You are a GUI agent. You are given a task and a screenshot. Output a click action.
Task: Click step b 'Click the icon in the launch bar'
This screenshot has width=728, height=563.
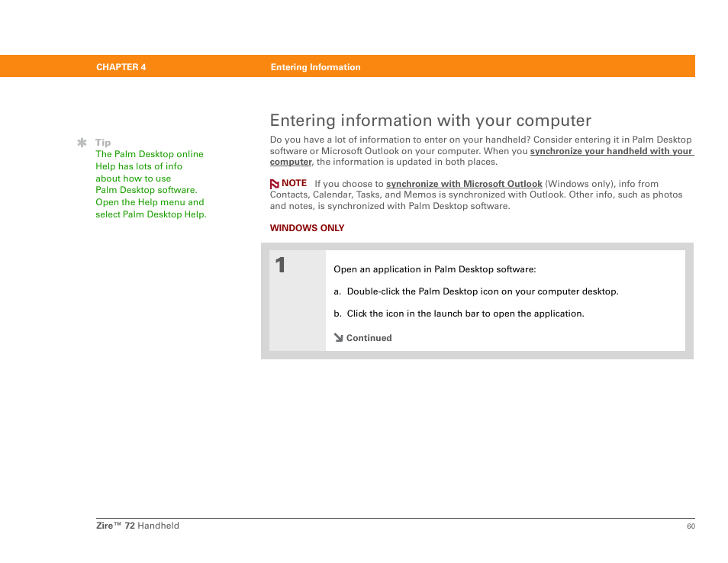pos(459,314)
